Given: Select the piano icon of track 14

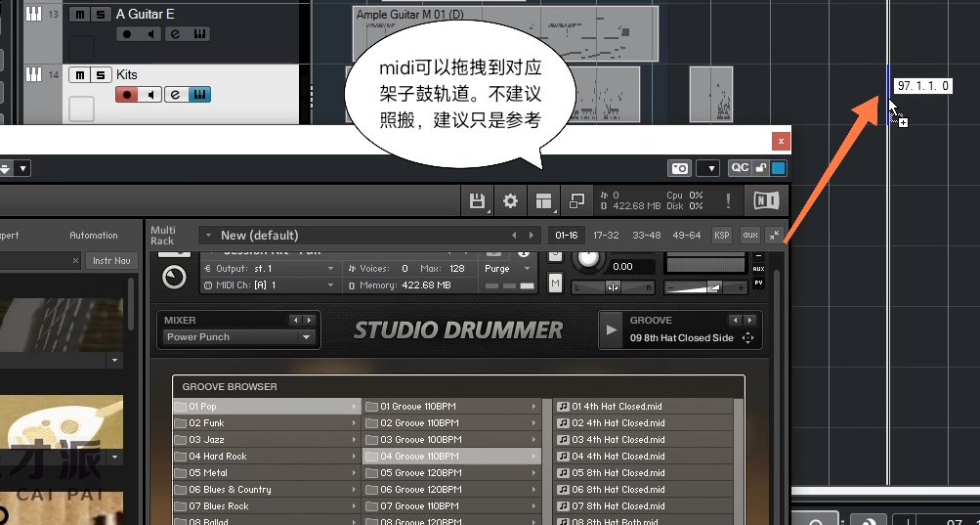Looking at the screenshot, I should 33,74.
